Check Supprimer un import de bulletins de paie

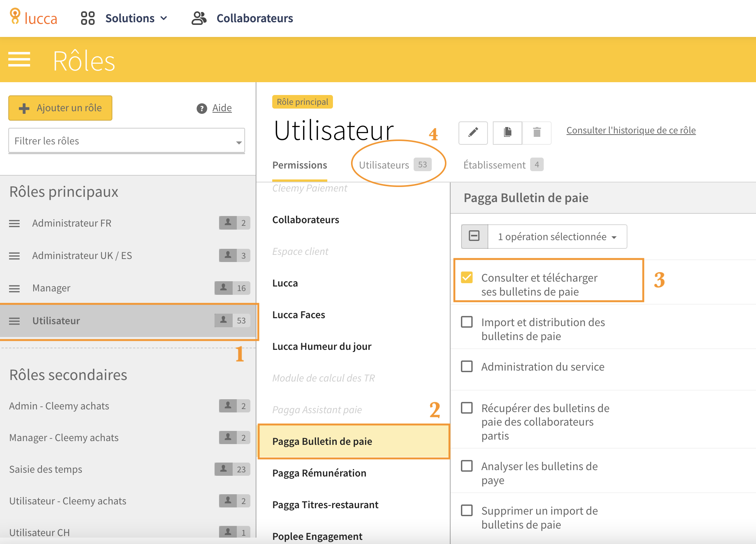coord(467,510)
